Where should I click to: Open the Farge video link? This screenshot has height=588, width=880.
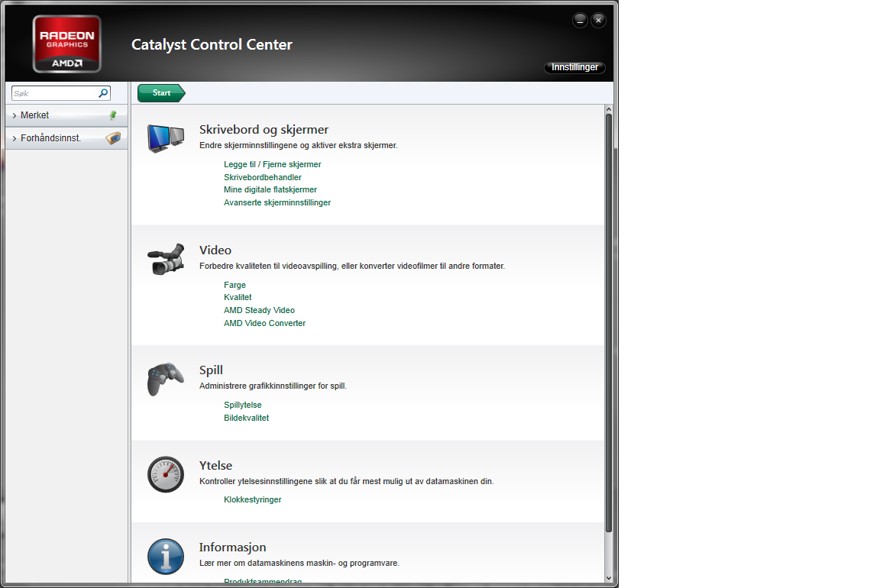click(235, 285)
